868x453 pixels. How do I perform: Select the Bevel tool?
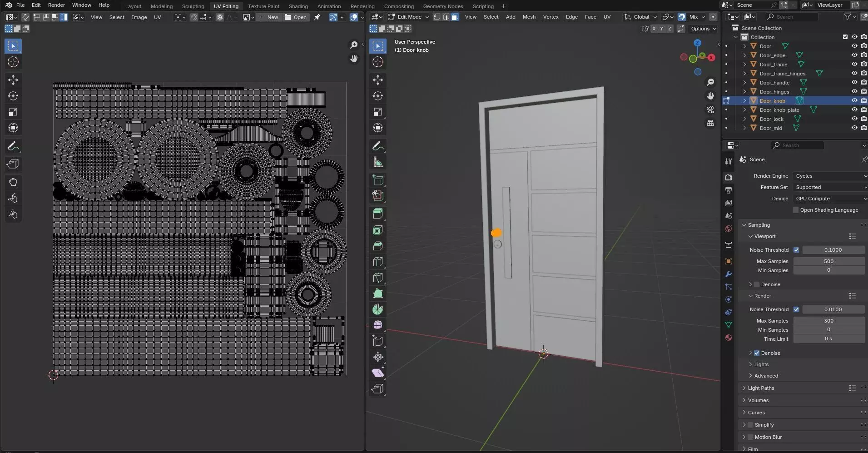pyautogui.click(x=377, y=246)
